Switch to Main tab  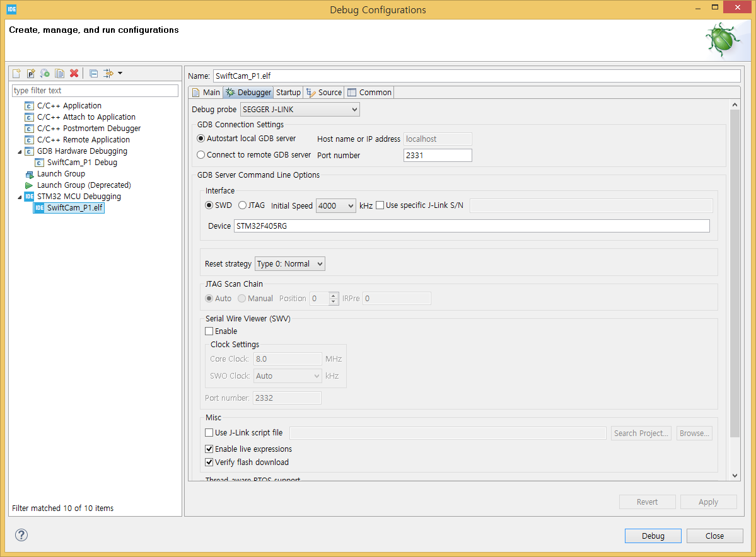206,93
